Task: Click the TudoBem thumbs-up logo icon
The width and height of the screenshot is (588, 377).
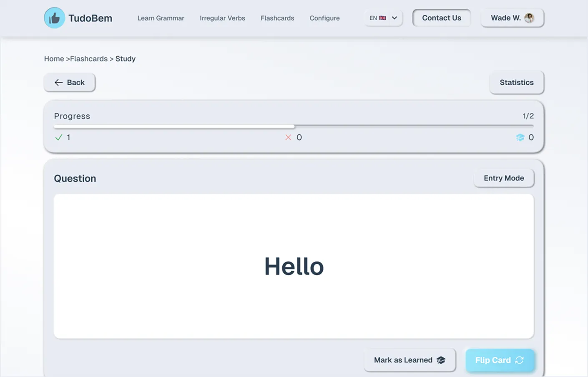Action: 54,18
